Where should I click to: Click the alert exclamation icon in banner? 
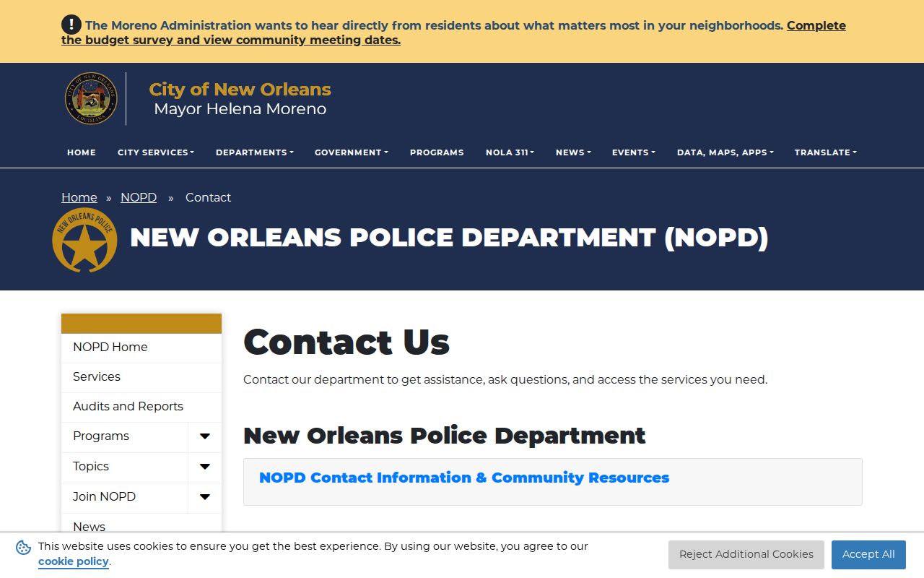[71, 25]
